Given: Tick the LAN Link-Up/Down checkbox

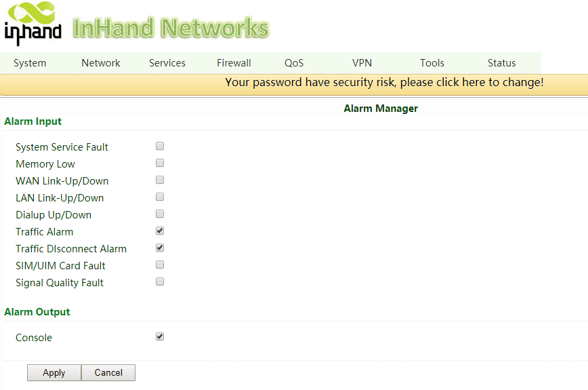Looking at the screenshot, I should point(160,197).
